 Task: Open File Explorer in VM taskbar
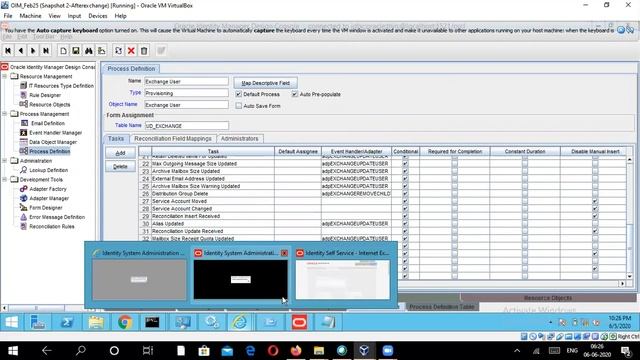(x=96, y=322)
